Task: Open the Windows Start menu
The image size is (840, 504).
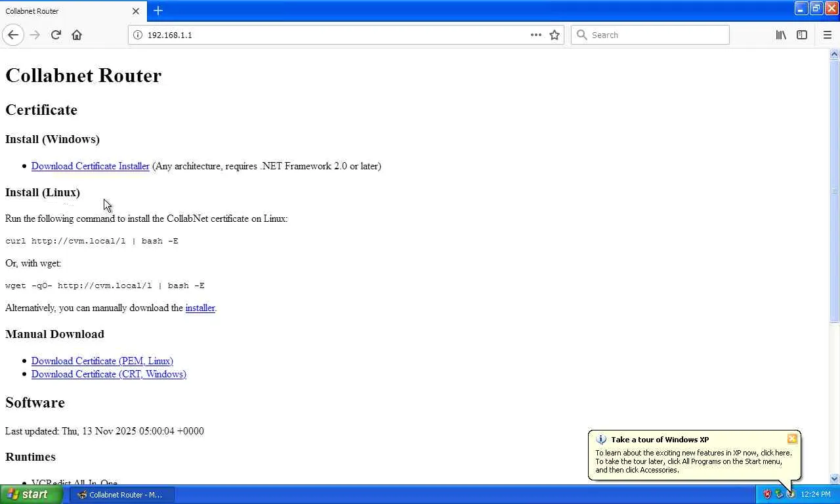Action: [31, 495]
